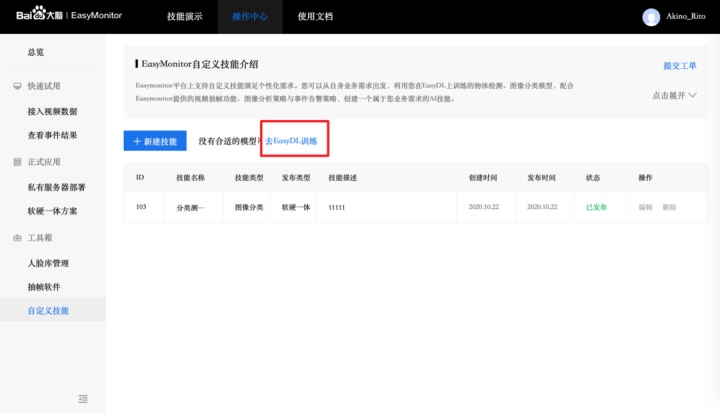This screenshot has width=720, height=413.
Task: Click the 技能名称 column header
Action: (x=191, y=177)
